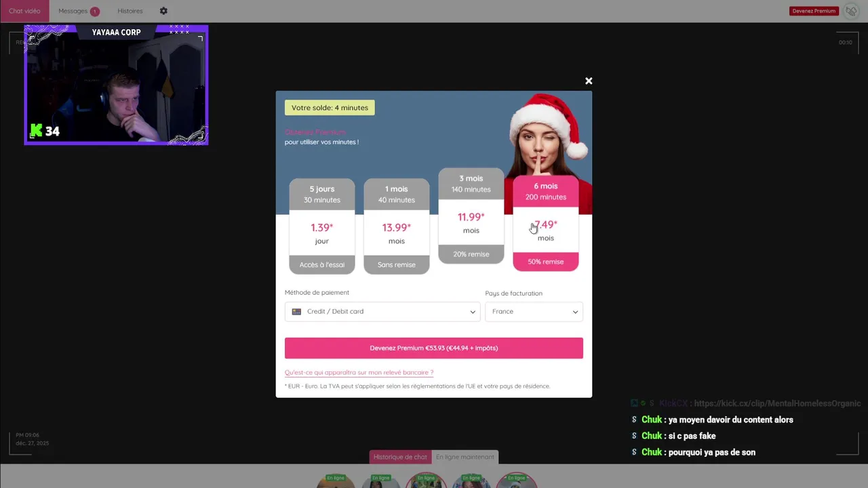
Task: Switch to En ligne maintenant tab
Action: [x=465, y=457]
